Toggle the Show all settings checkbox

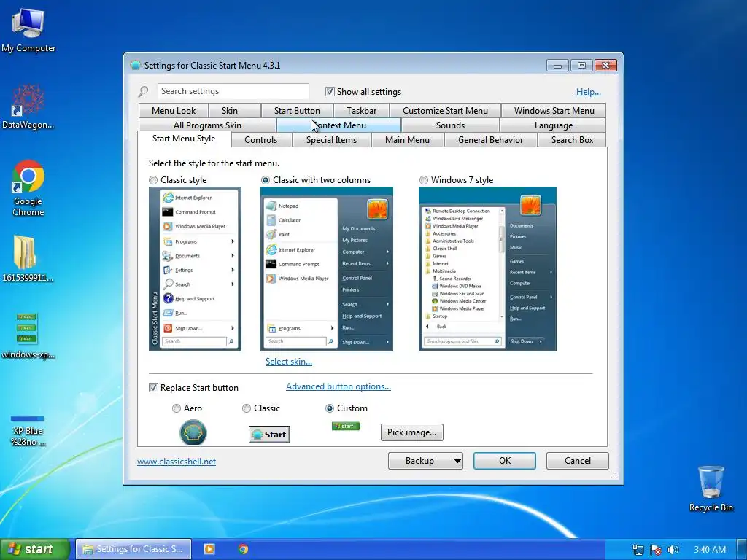pos(330,91)
